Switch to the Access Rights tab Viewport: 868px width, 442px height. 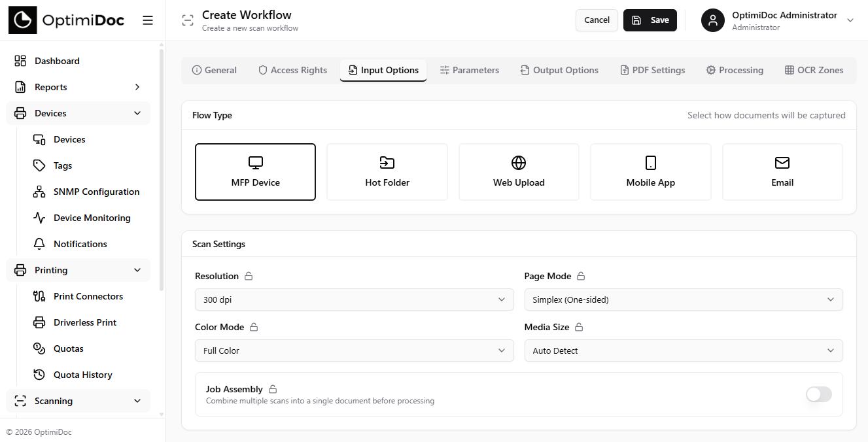coord(292,70)
